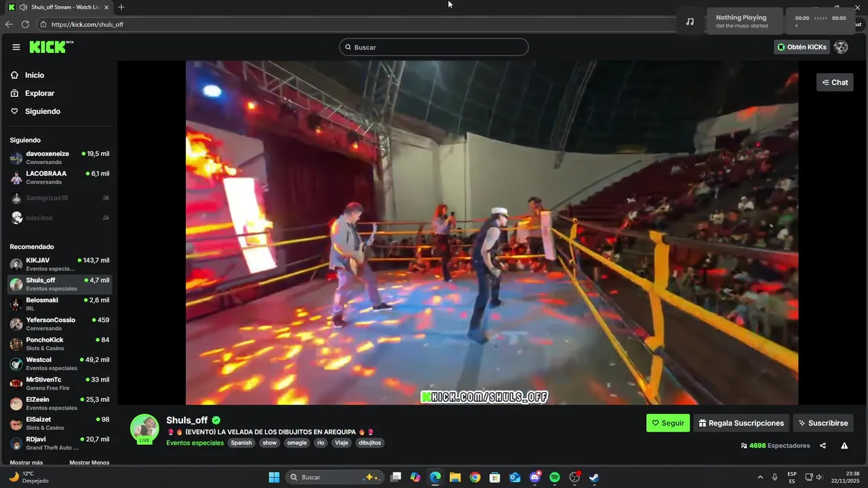Open KIKJAV recommended channel
Screen dimensions: 868x488
point(60,264)
